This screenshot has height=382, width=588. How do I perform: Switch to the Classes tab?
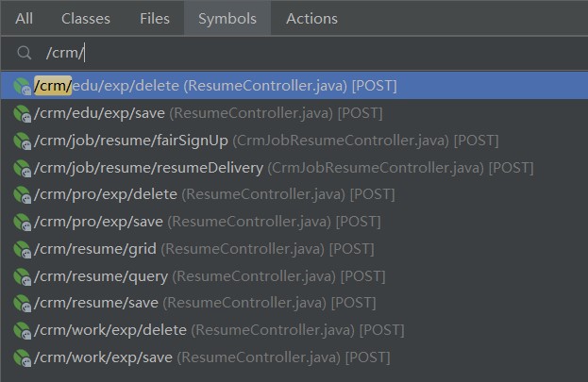pos(86,18)
